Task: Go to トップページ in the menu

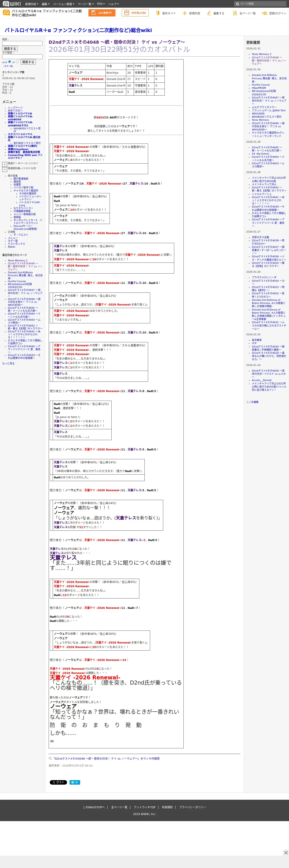Action: 15,108
